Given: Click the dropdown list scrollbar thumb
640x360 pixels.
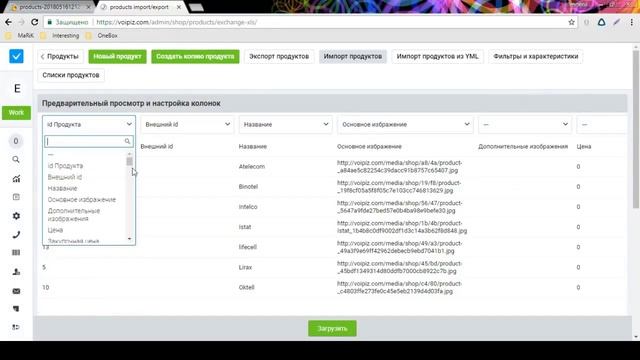Looking at the screenshot, I should coord(129,162).
